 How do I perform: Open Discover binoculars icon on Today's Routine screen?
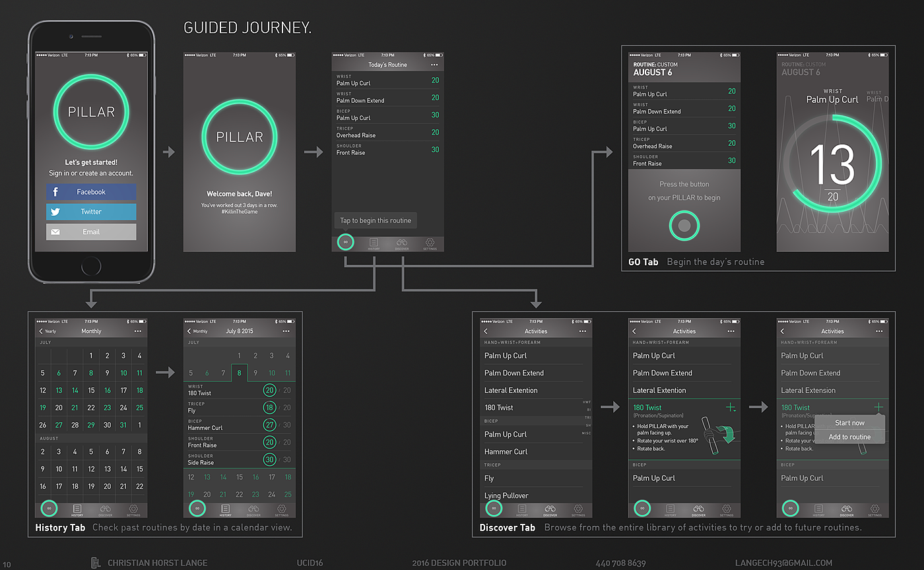click(x=402, y=242)
